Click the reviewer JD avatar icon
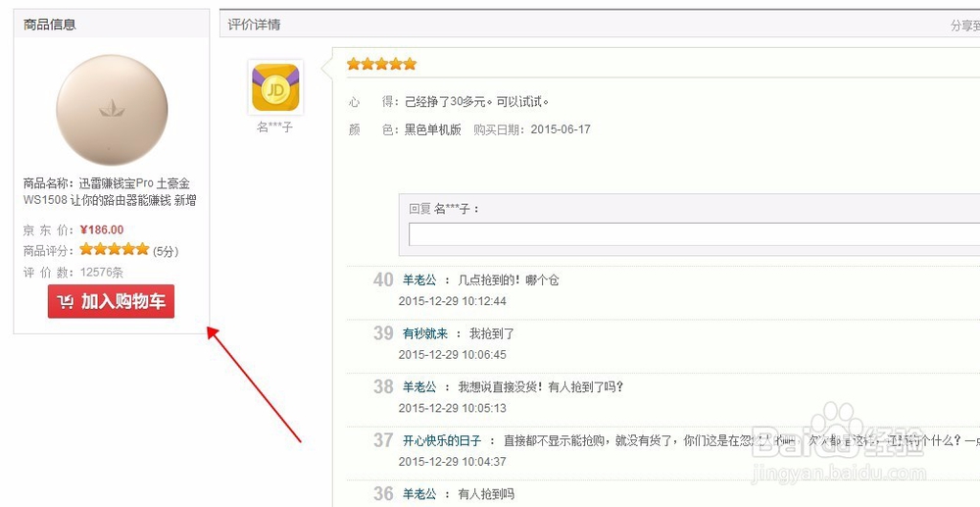 pyautogui.click(x=275, y=87)
